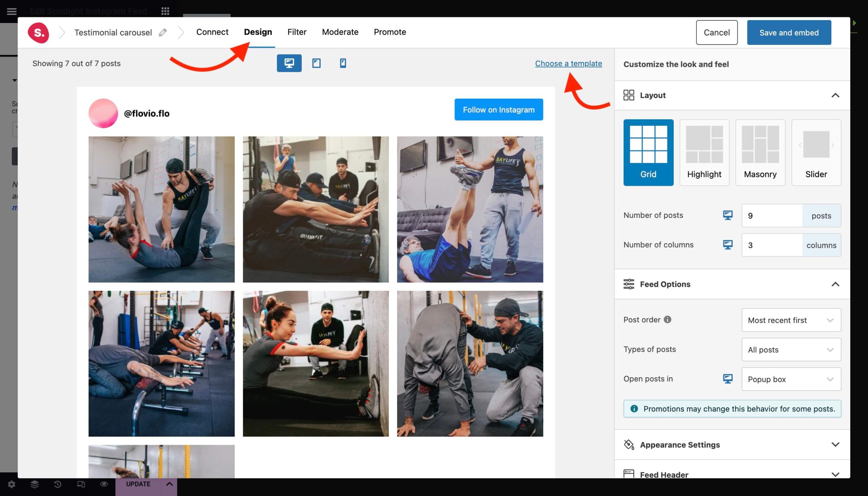868x496 pixels.
Task: Go to the Design tab
Action: point(258,32)
